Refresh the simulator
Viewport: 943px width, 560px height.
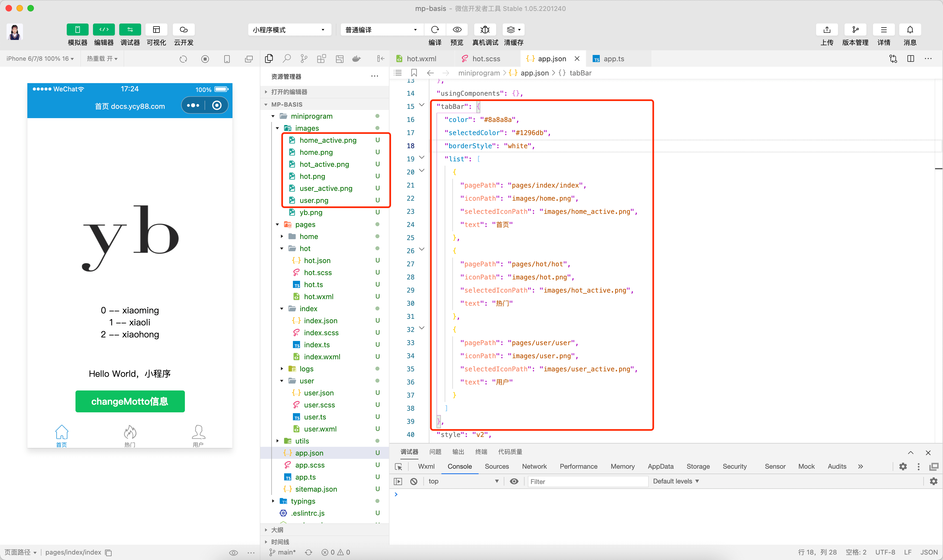coord(183,59)
